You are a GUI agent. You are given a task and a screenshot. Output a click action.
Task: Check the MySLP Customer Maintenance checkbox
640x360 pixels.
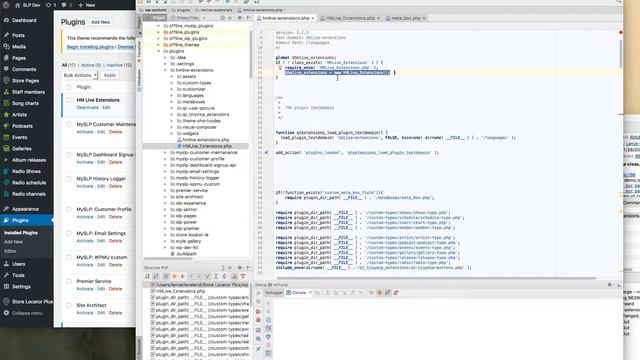coord(69,124)
